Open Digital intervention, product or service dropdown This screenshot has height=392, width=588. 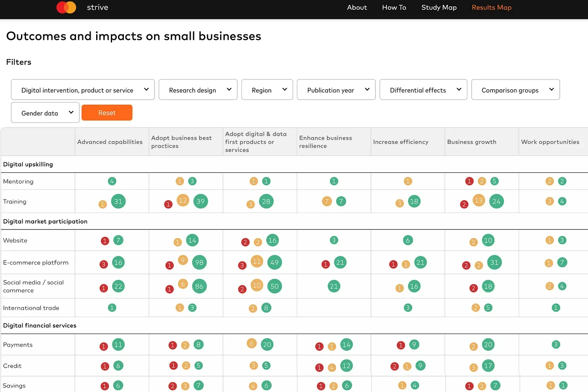(83, 90)
